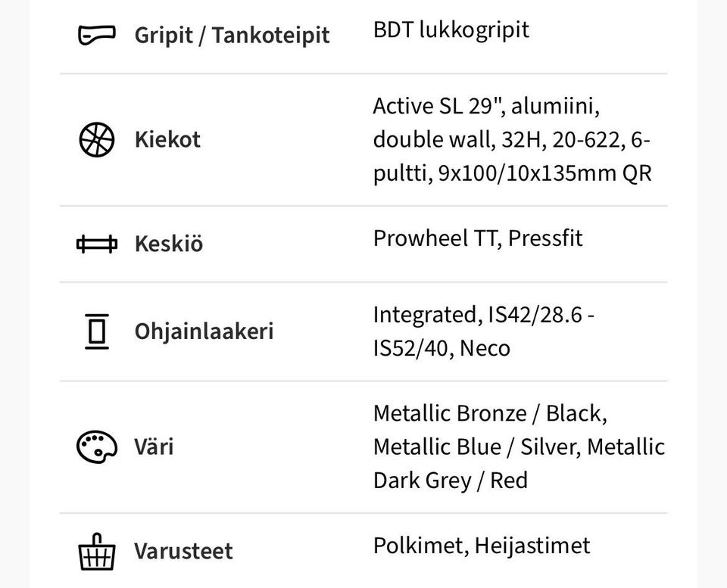Select the Varusteet row label

click(183, 551)
